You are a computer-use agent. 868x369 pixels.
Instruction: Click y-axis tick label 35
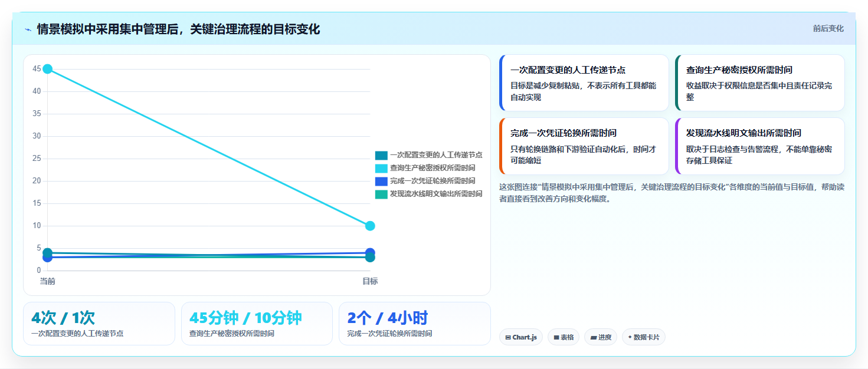click(x=37, y=114)
